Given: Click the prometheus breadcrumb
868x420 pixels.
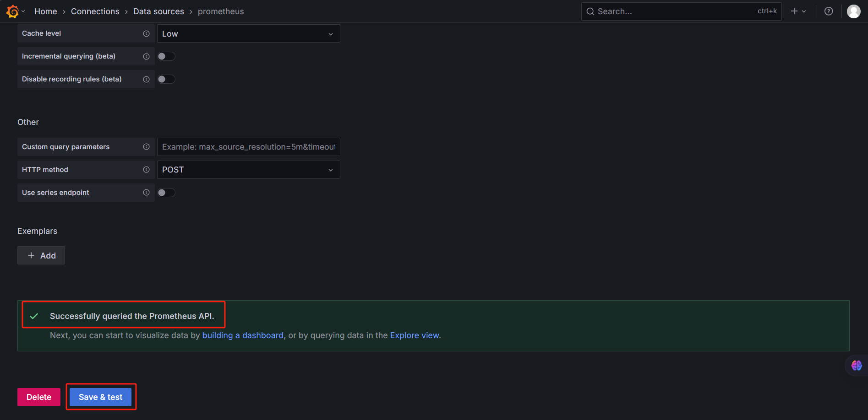Looking at the screenshot, I should tap(221, 11).
